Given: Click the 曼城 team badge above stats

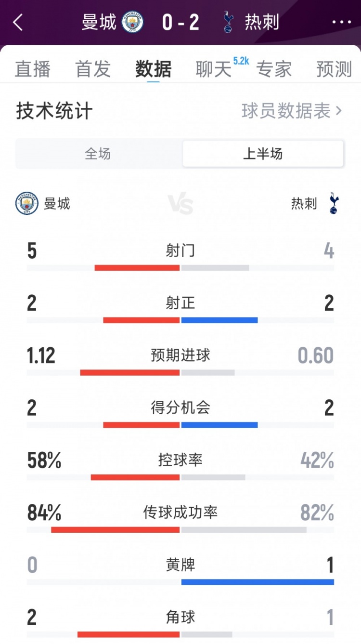Looking at the screenshot, I should [27, 203].
